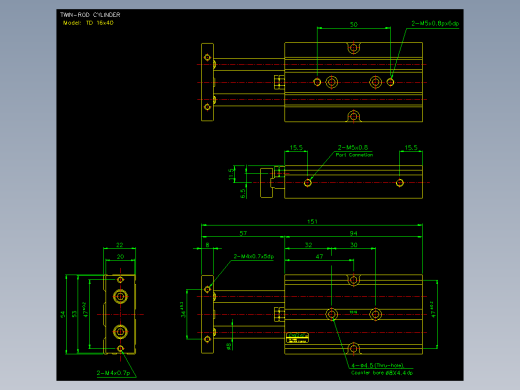Screen dimensions: 520x390
Task: Click the '2-M4x0.7p' callout text
Action: point(113,373)
